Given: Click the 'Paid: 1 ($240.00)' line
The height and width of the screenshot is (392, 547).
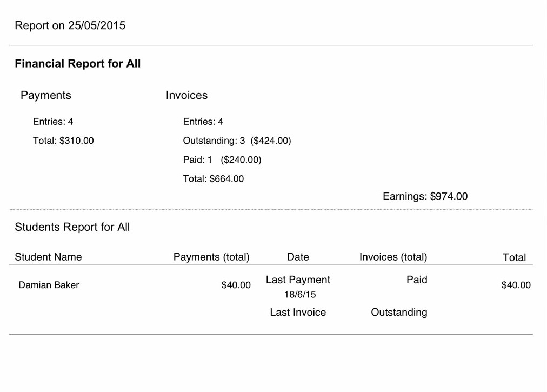Looking at the screenshot, I should coord(222,160).
